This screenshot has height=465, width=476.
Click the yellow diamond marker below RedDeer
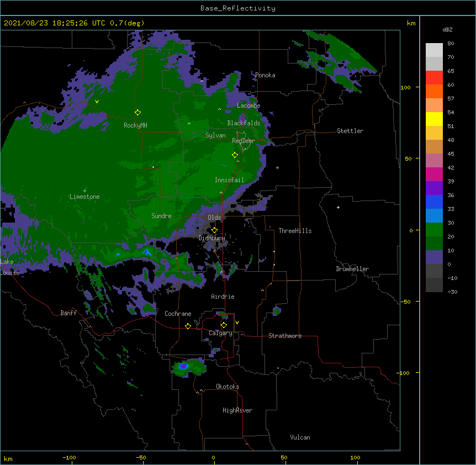point(235,155)
